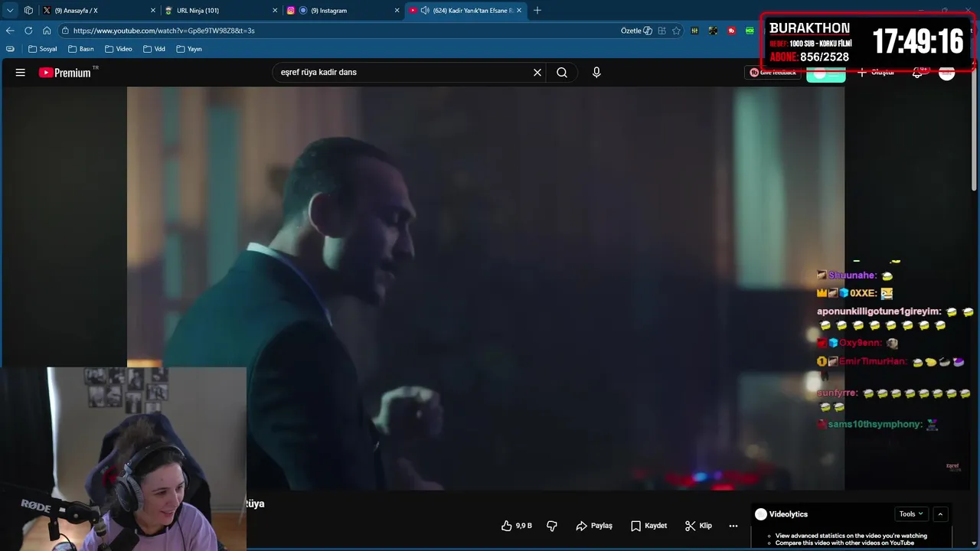
Task: Run search with the magnifier icon
Action: point(562,73)
